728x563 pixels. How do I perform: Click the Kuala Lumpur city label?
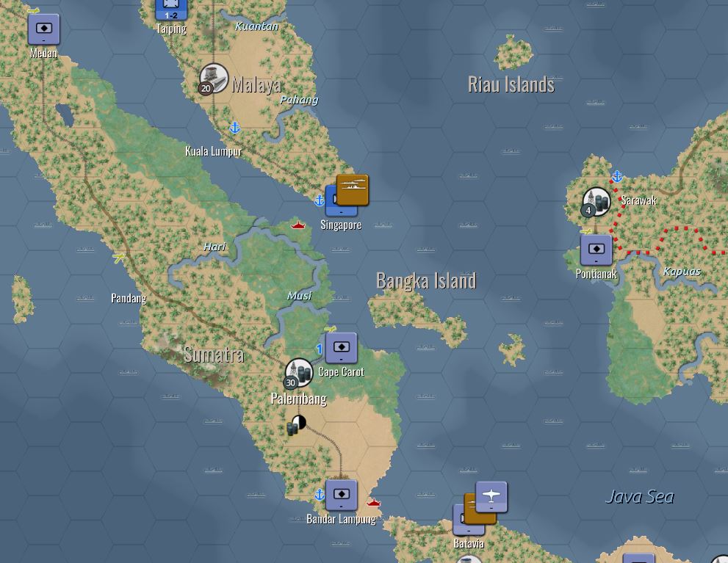214,151
